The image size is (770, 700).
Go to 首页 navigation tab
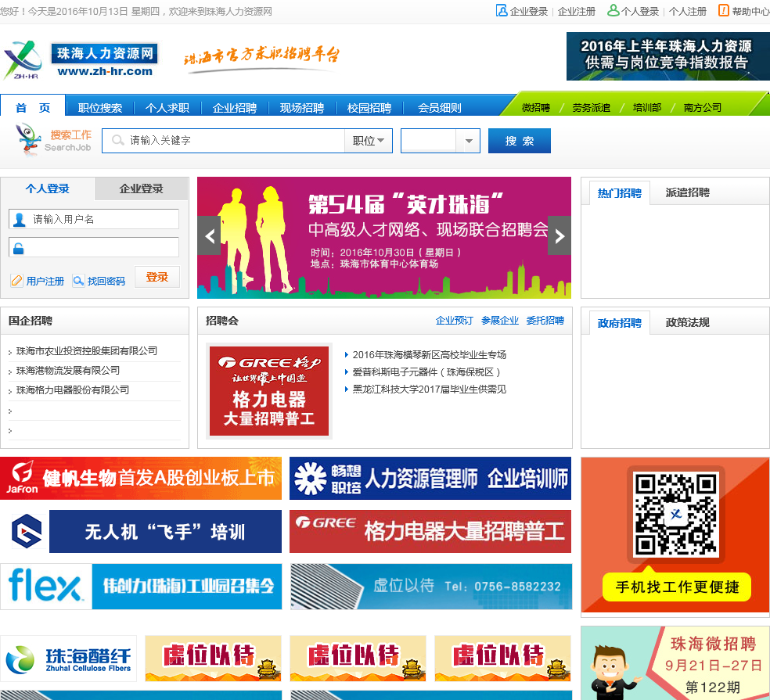click(x=33, y=106)
